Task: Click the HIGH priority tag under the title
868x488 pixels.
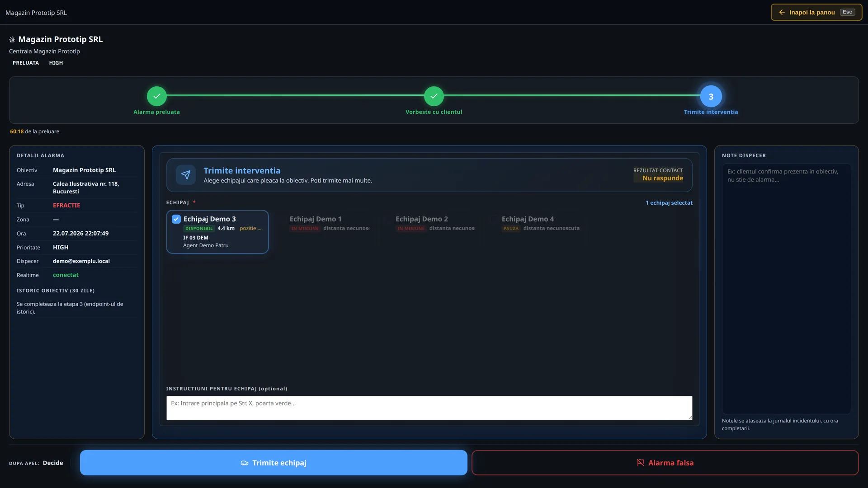Action: point(56,63)
